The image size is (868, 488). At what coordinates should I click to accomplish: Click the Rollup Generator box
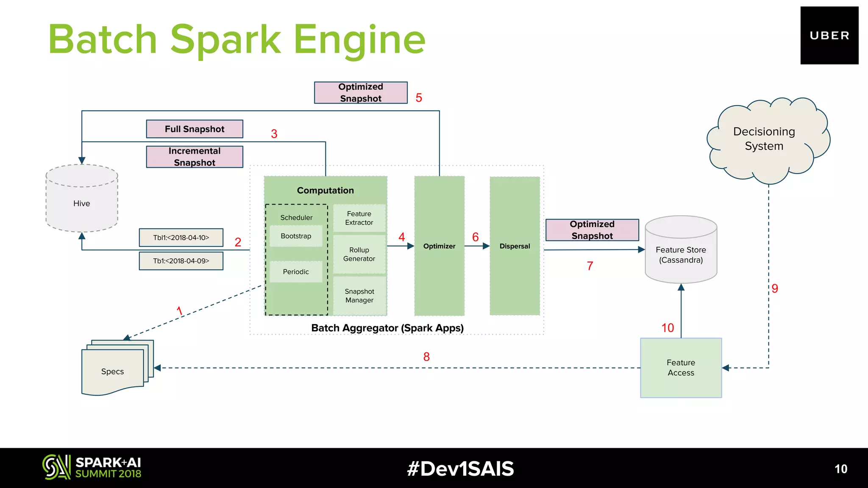(359, 254)
